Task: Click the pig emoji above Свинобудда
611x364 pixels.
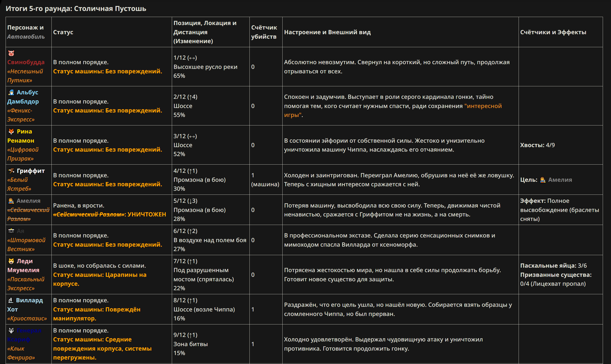Action: click(x=11, y=53)
